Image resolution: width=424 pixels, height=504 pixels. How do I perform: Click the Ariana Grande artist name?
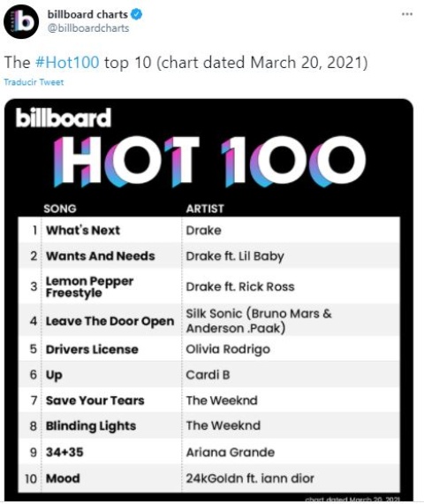[x=231, y=452]
